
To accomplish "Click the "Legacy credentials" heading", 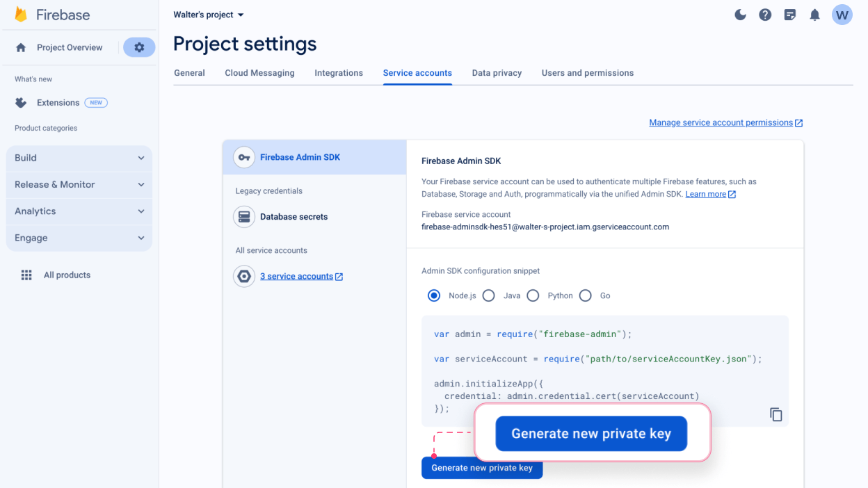I will coord(269,191).
